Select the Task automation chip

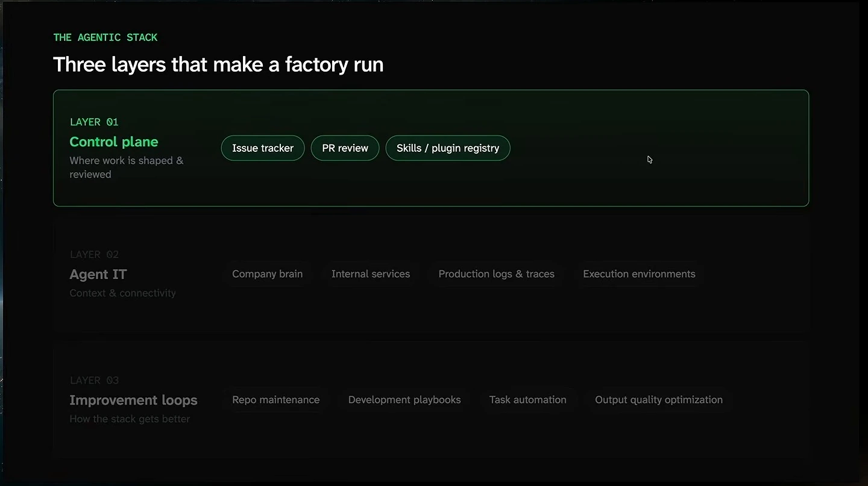coord(528,400)
